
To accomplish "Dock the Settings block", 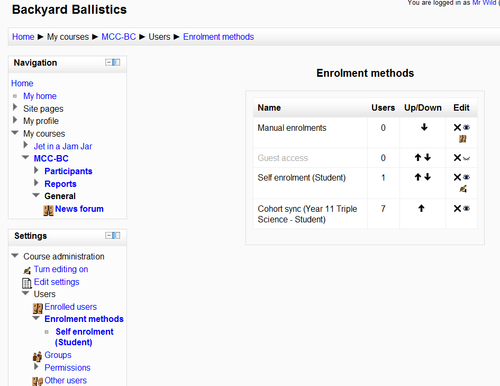I will (116, 235).
